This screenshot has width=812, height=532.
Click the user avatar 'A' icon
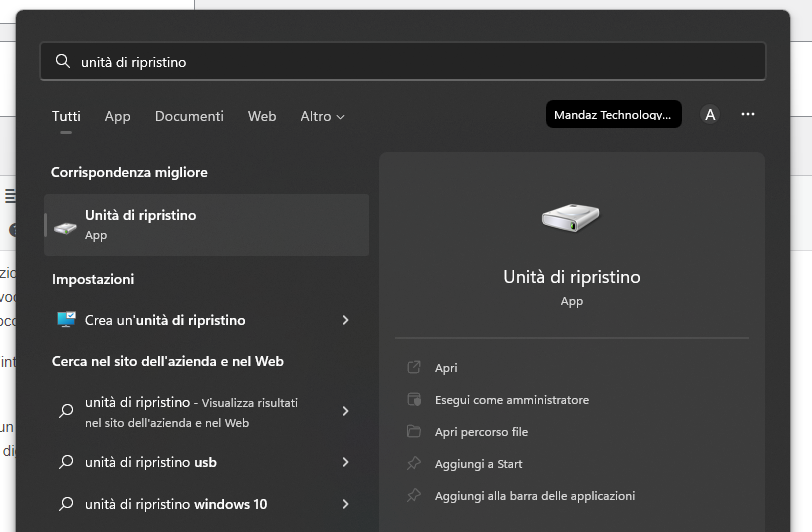(710, 115)
